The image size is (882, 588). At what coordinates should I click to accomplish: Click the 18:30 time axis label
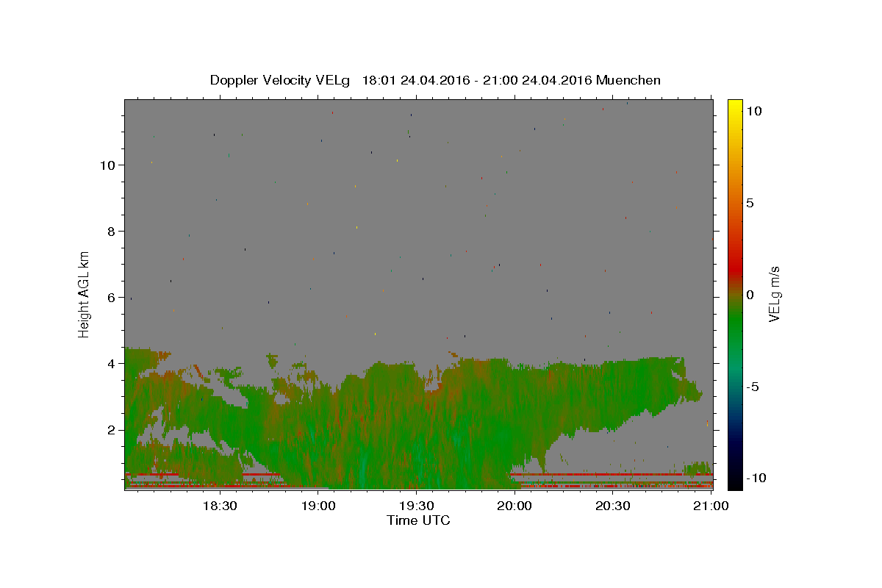click(x=219, y=506)
